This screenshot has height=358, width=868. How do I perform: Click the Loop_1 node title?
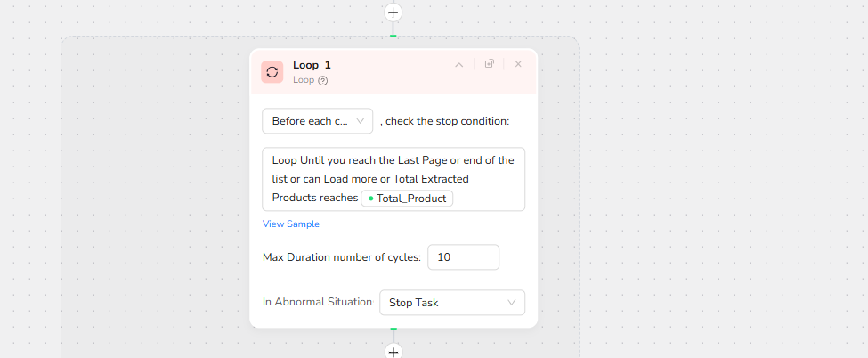(x=312, y=64)
